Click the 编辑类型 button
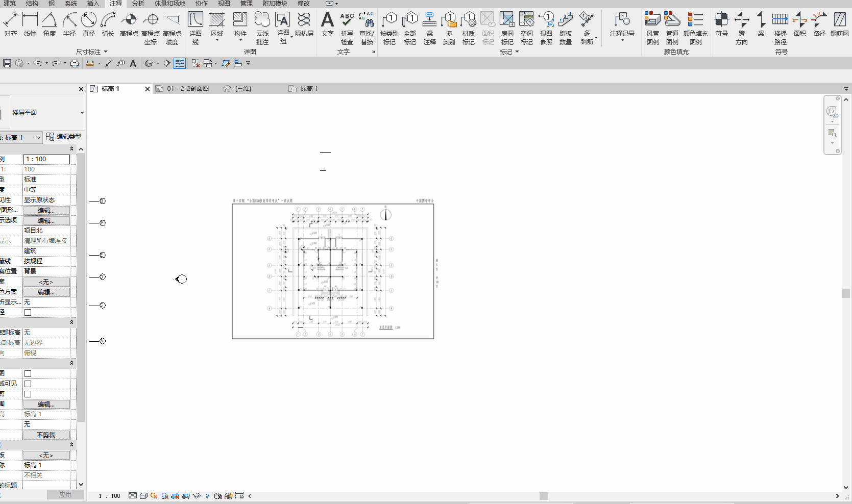Viewport: 852px width, 504px height. [63, 137]
